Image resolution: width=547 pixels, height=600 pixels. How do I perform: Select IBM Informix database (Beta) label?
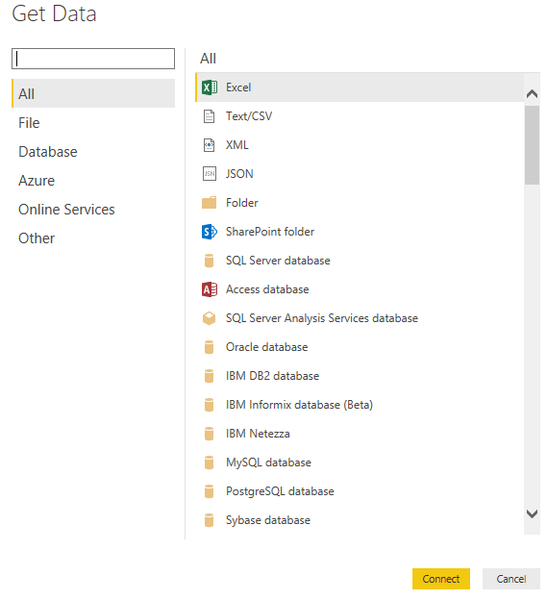[x=299, y=405]
